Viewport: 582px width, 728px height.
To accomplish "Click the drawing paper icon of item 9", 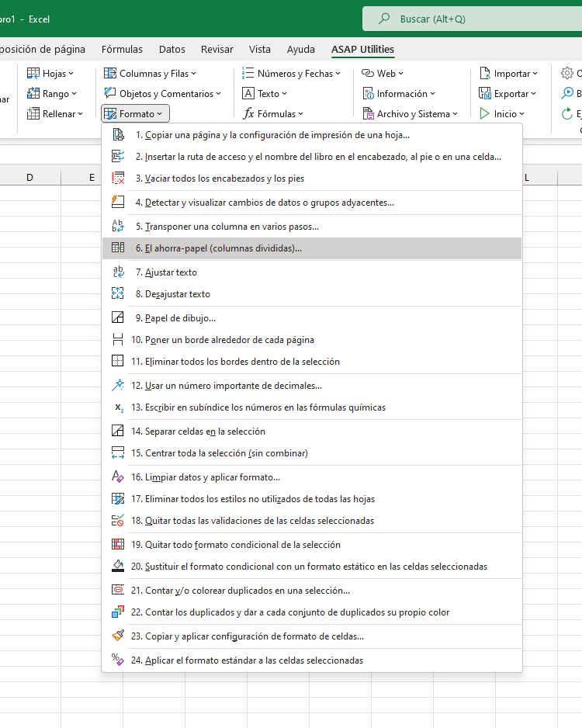I will click(x=118, y=318).
